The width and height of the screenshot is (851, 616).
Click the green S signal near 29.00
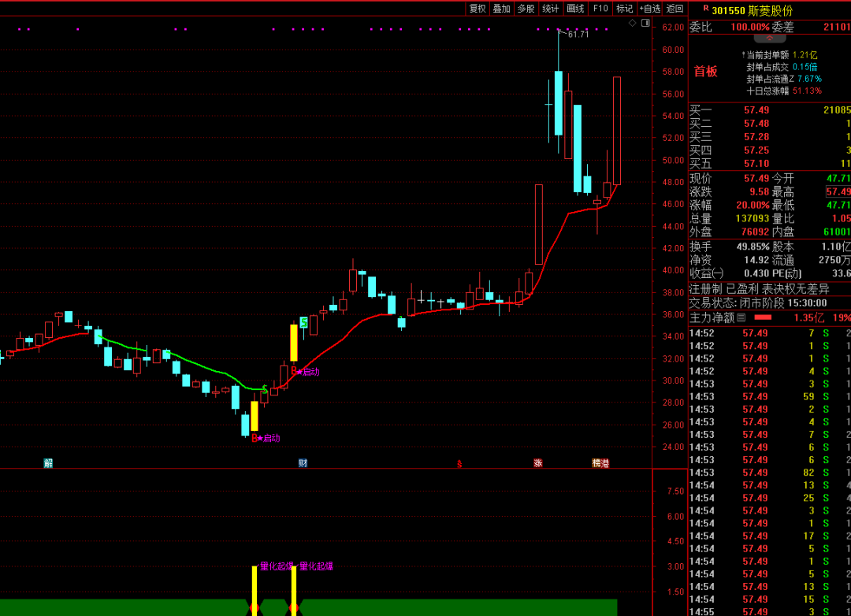265,389
